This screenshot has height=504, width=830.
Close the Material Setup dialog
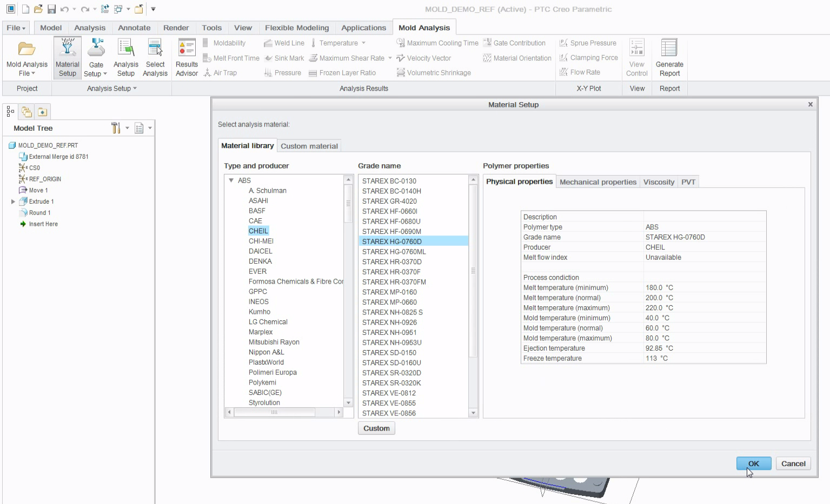[811, 104]
